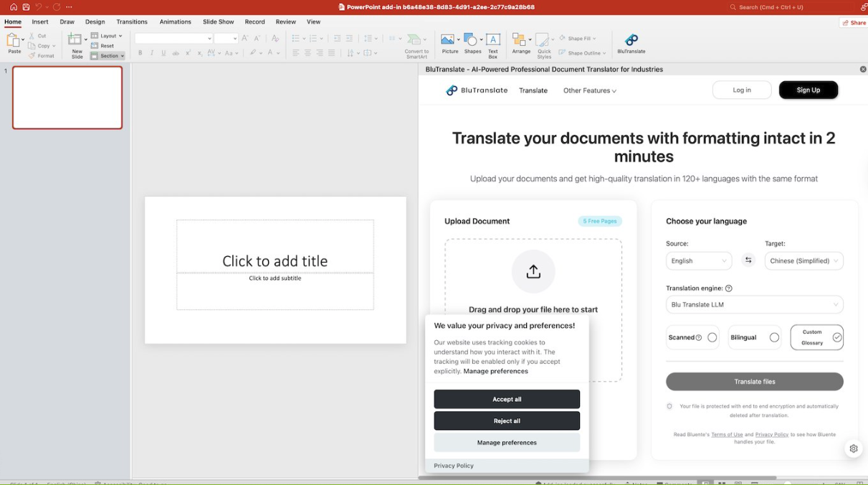Enable the Scanned option

tap(712, 337)
